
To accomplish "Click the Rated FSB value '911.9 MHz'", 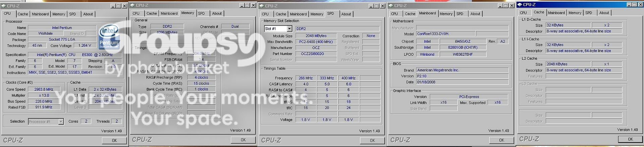I will click(44, 107).
